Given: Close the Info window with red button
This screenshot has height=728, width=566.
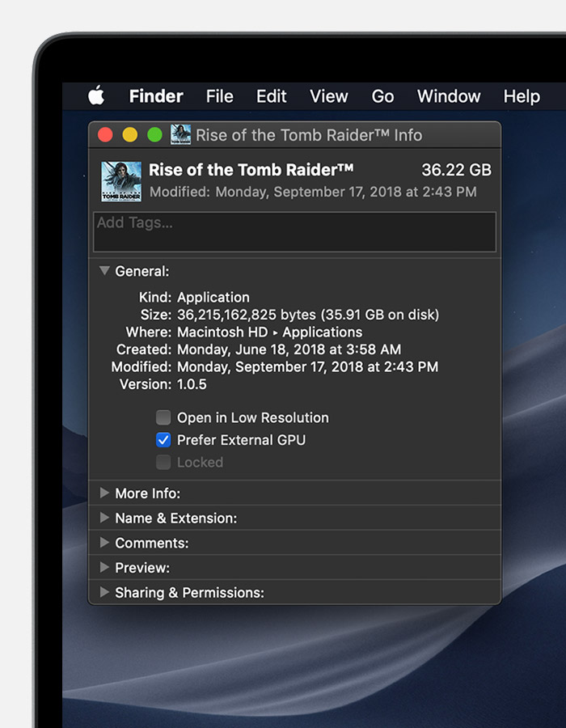Looking at the screenshot, I should (x=106, y=134).
